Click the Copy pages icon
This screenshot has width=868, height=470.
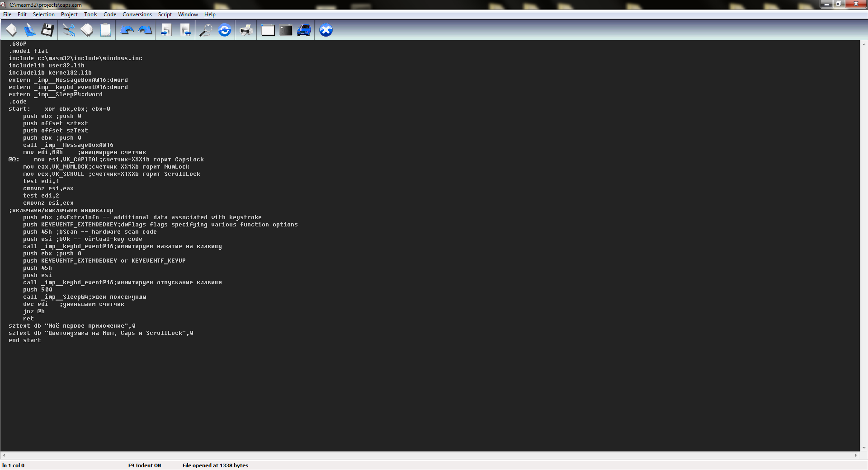(x=87, y=30)
